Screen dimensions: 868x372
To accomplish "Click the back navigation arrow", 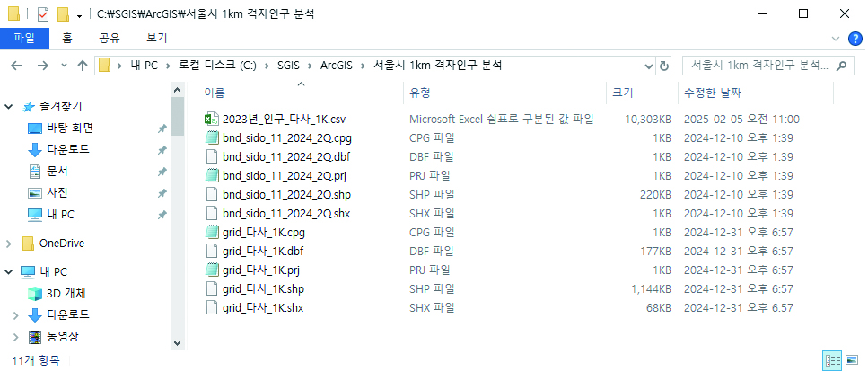I will (16, 66).
